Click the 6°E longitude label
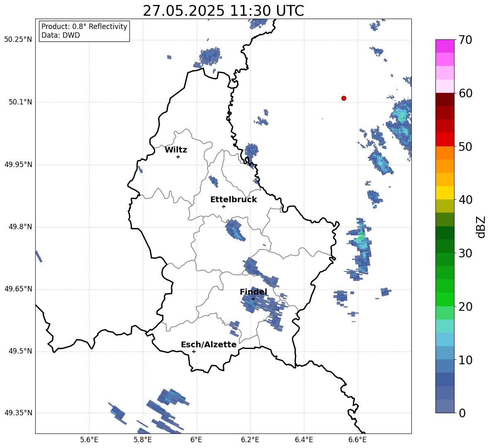The width and height of the screenshot is (491, 448). 196,440
